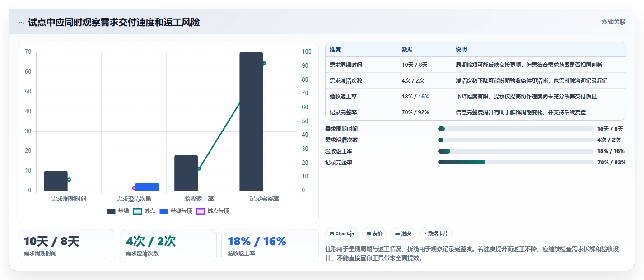Select the 表格 tag chip
644x280 pixels.
[374, 233]
